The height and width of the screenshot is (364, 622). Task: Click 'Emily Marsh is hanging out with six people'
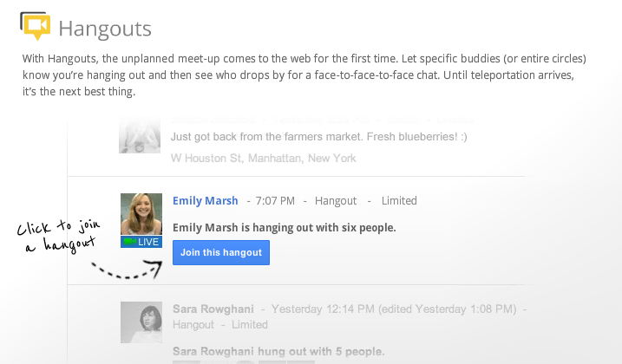pyautogui.click(x=284, y=228)
